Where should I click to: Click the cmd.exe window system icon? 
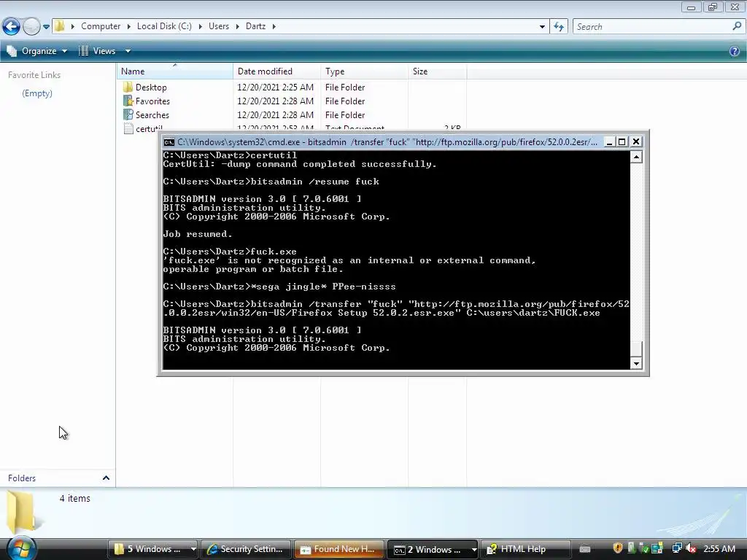(169, 142)
